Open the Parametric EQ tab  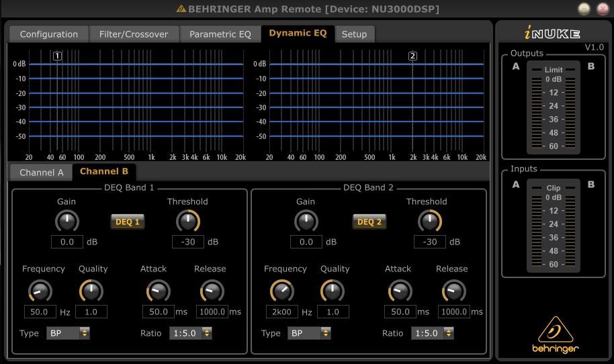pos(220,34)
